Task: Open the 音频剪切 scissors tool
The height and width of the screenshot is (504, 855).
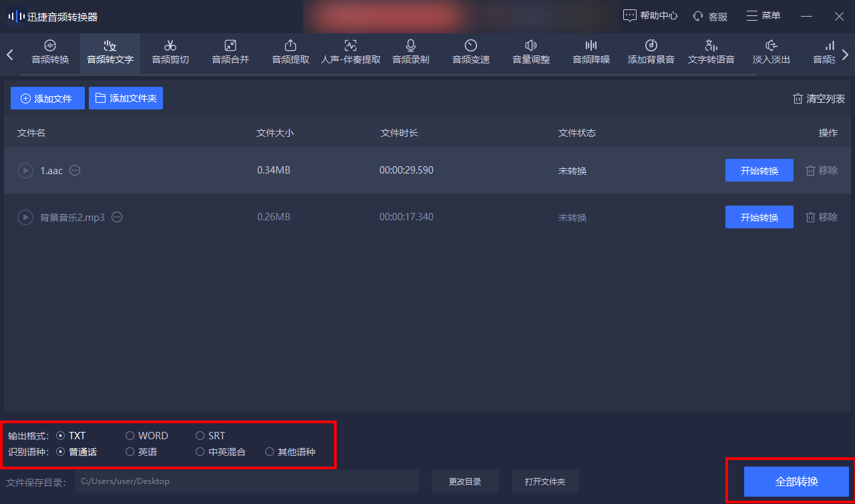Action: 170,51
